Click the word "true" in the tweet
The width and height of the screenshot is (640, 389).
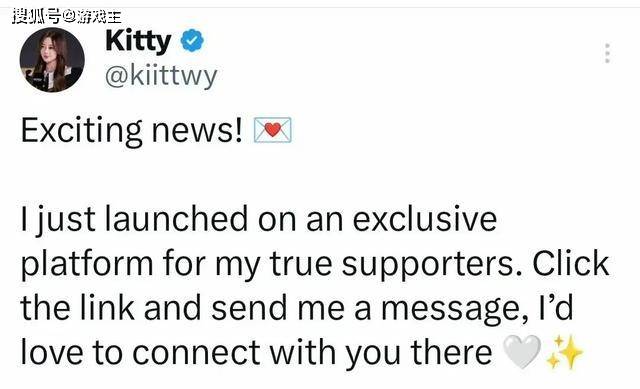coord(300,264)
